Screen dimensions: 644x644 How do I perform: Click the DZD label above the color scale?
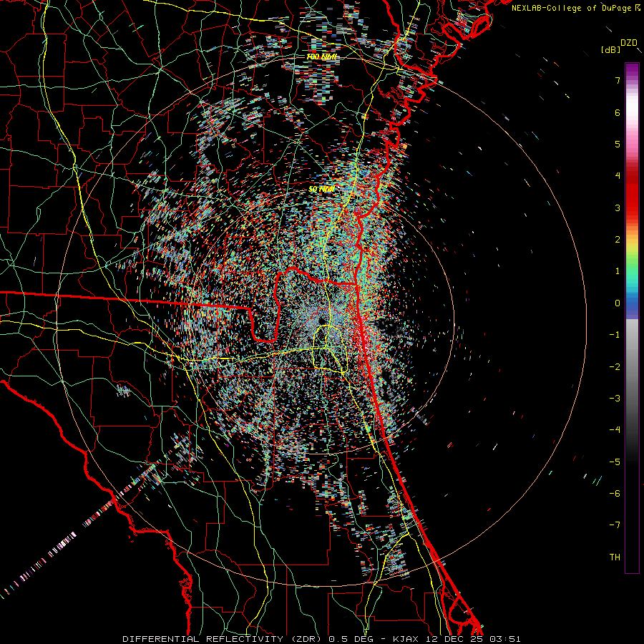tap(629, 43)
